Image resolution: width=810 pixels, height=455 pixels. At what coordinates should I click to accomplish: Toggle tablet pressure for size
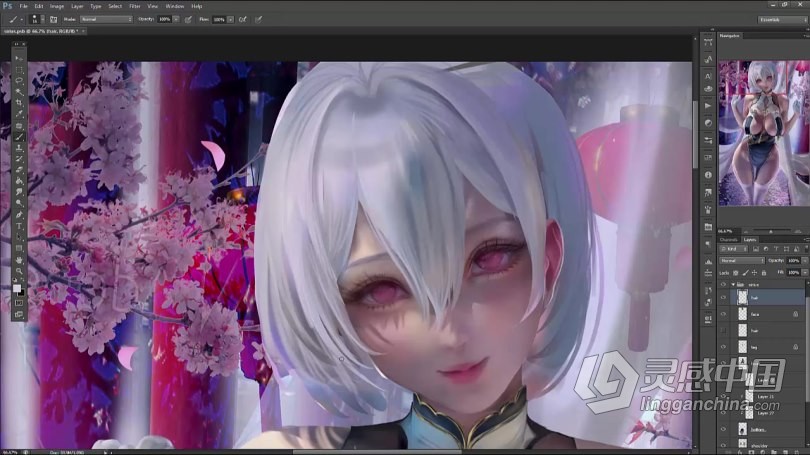(x=258, y=20)
